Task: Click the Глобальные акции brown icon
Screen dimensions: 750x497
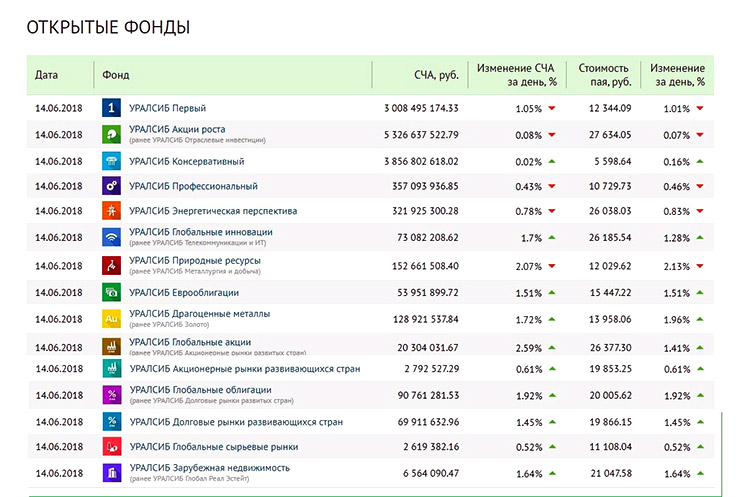Action: click(x=111, y=346)
